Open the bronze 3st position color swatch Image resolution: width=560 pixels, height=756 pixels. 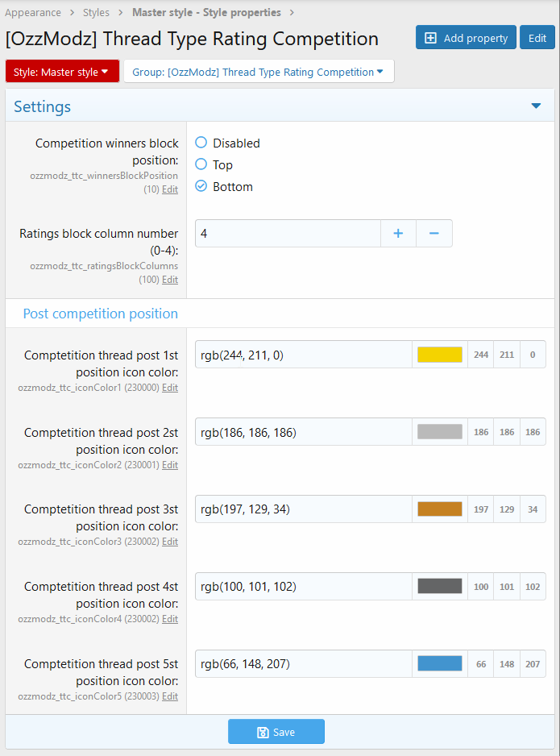439,509
